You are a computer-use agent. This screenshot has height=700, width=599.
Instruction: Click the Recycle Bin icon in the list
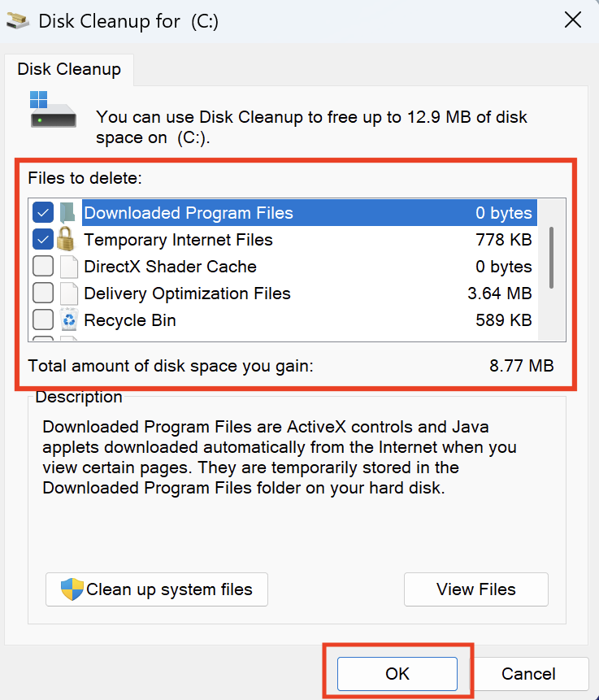67,319
